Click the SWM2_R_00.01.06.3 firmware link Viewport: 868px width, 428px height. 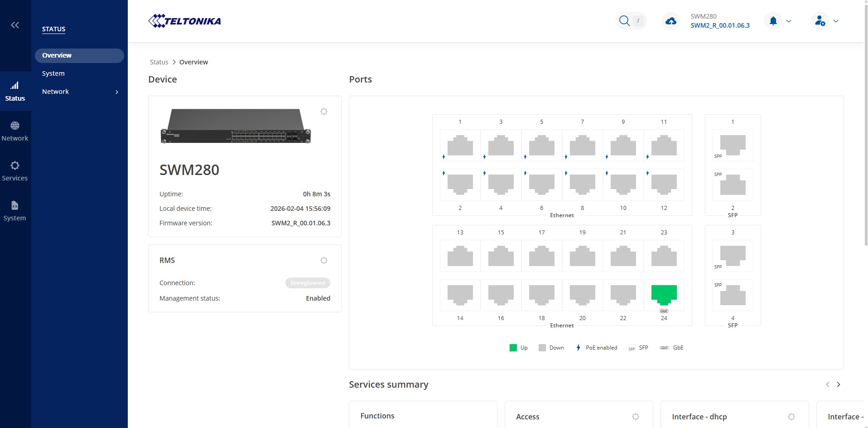click(720, 25)
